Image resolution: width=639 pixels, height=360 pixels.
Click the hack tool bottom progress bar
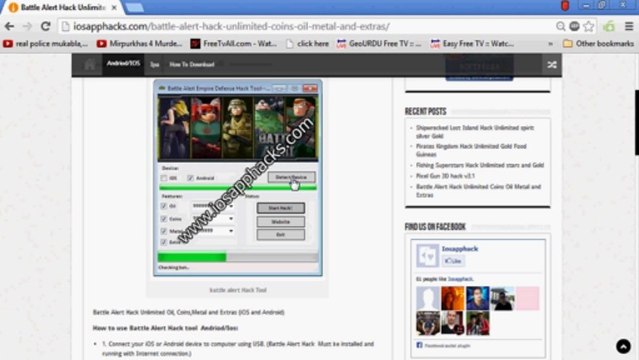[238, 257]
